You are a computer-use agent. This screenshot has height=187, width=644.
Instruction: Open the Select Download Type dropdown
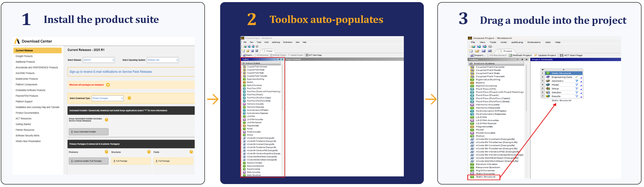(108, 98)
